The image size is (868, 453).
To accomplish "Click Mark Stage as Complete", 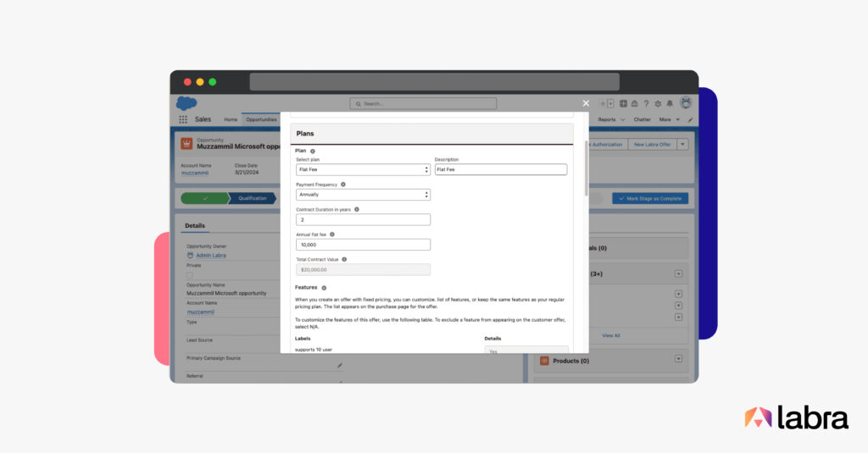I will pyautogui.click(x=650, y=199).
